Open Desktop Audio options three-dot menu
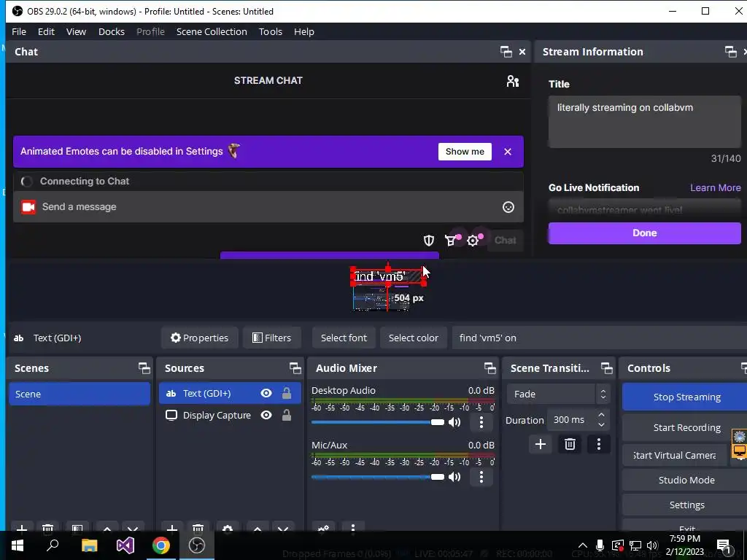The image size is (747, 560). click(481, 422)
